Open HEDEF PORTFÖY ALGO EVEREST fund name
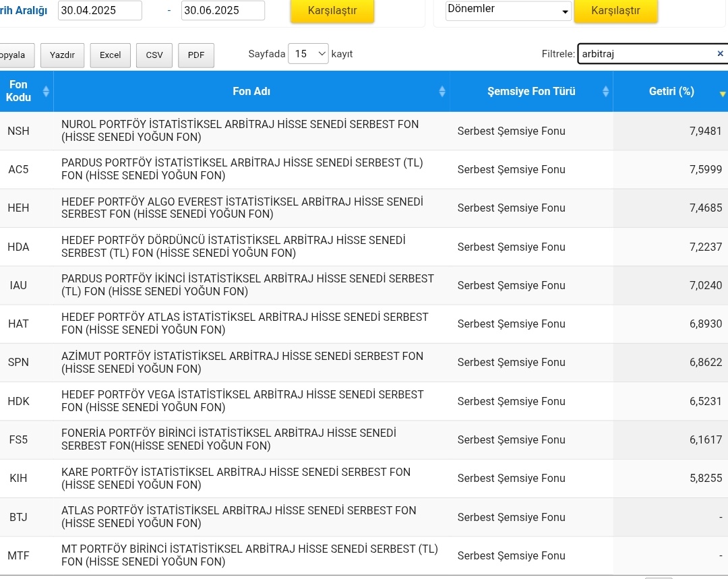 (243, 208)
